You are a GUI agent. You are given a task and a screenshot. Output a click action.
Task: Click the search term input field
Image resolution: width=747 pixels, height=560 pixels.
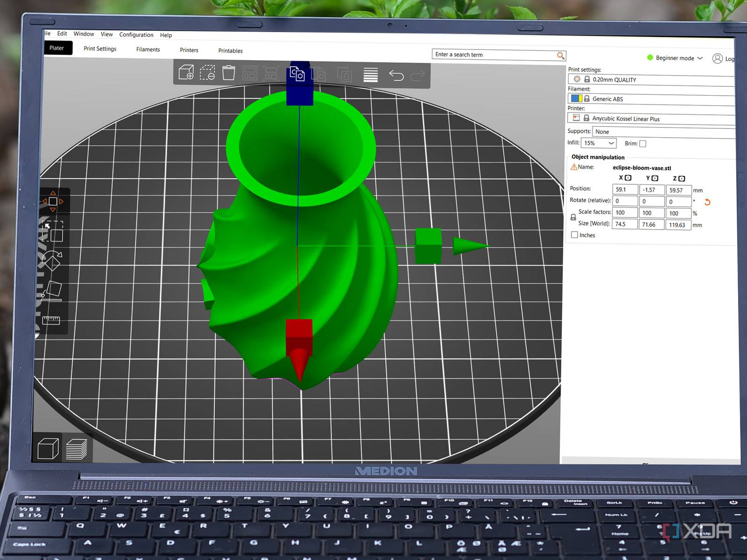tap(495, 55)
